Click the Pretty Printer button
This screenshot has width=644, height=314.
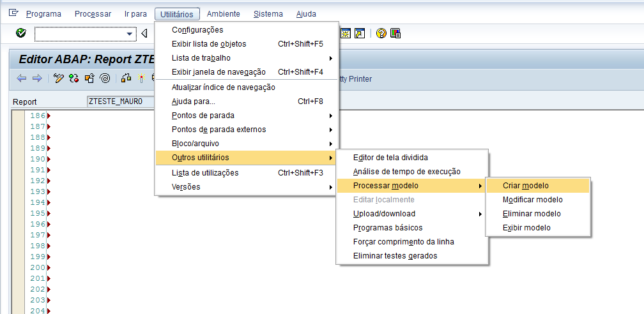tap(355, 79)
